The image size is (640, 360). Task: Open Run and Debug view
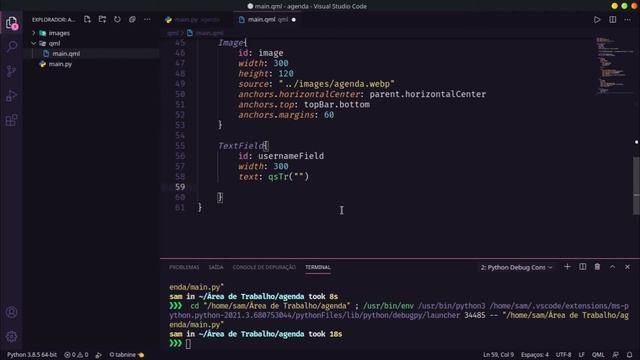pos(11,96)
